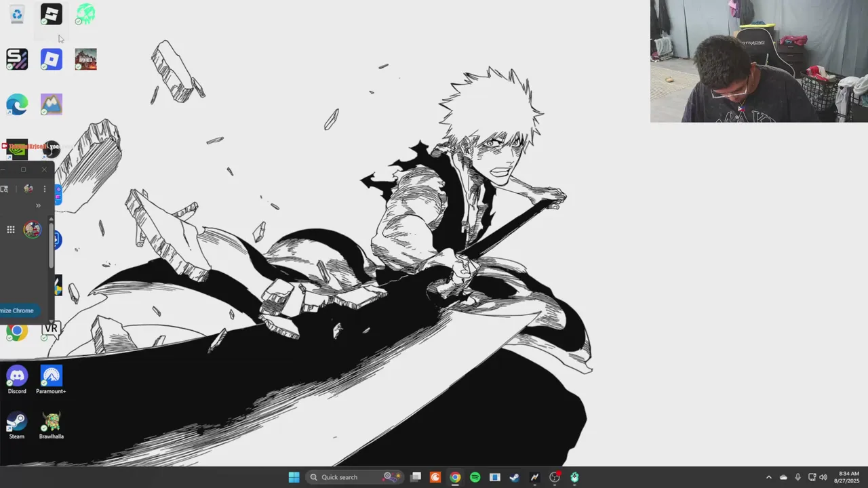Open the blue window app taskbar icon
The height and width of the screenshot is (488, 868).
[x=495, y=477]
